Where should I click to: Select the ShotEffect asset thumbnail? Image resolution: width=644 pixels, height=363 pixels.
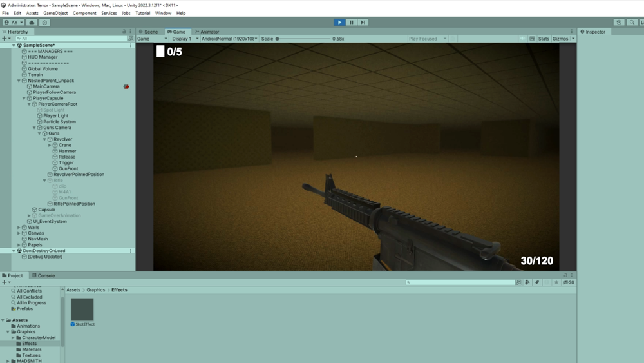coord(82,309)
